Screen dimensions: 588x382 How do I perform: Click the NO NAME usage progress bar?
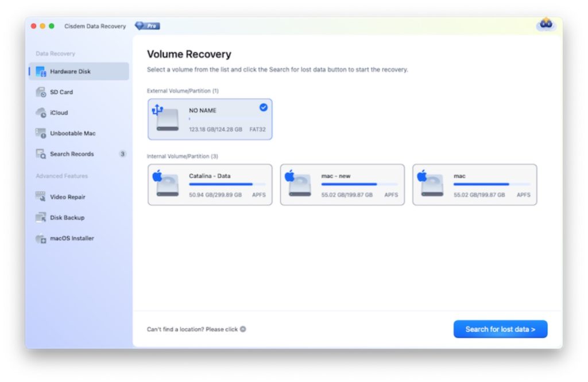click(x=227, y=119)
